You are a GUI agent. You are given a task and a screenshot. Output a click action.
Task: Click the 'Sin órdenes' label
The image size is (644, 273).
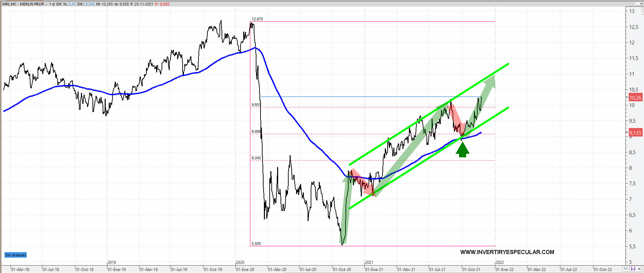16,255
